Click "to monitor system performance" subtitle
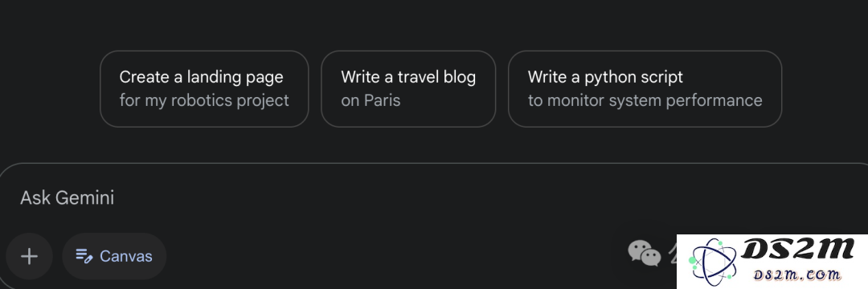Viewport: 868px width, 289px height. [x=645, y=100]
